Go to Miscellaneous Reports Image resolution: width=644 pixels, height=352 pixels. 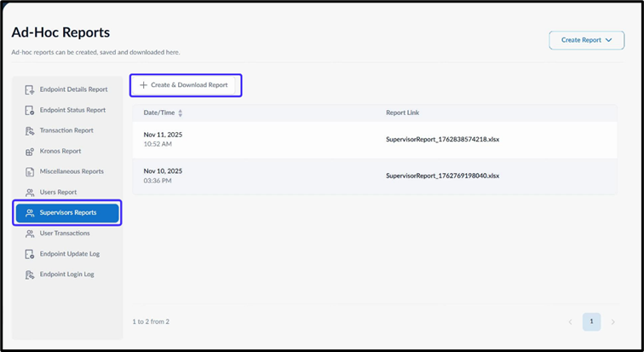[x=67, y=171]
